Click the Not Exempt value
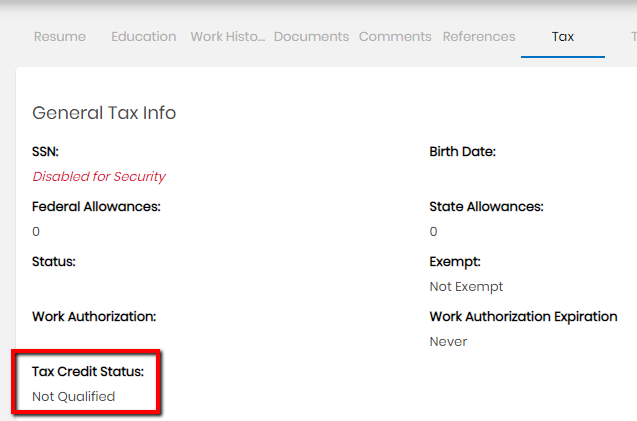637x421 pixels. pos(466,287)
